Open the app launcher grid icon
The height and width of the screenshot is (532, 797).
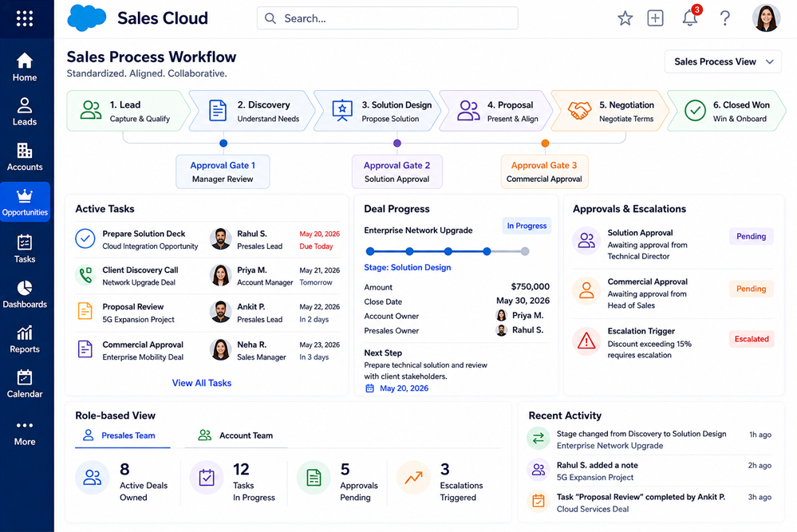click(25, 19)
